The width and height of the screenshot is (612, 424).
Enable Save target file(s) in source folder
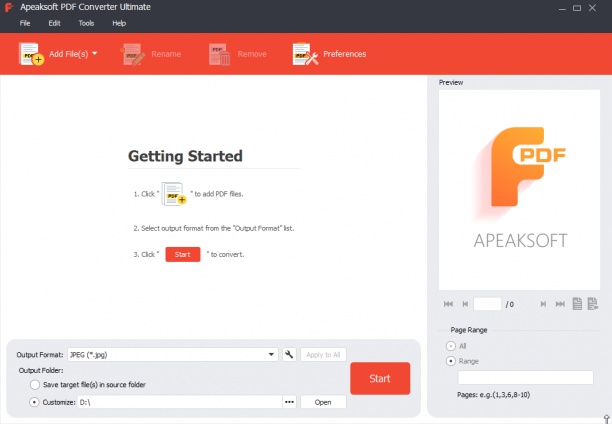pos(35,385)
